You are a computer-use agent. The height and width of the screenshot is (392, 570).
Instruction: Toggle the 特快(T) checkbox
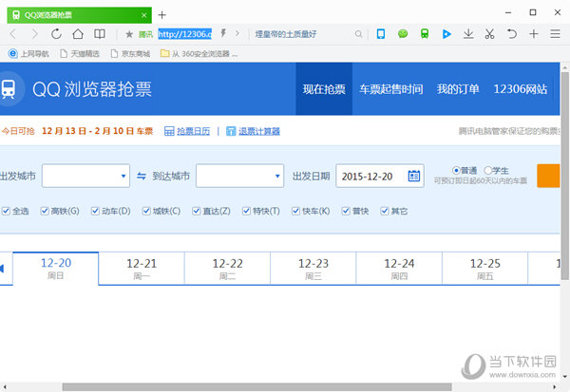point(246,211)
